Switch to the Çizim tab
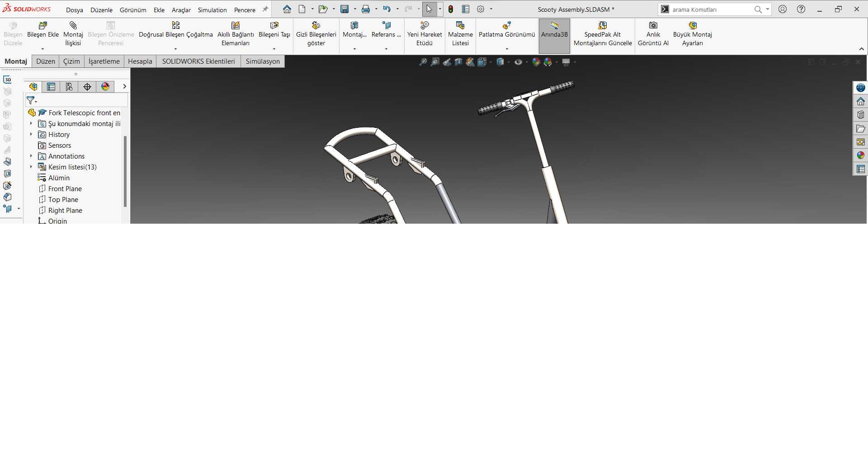 71,61
